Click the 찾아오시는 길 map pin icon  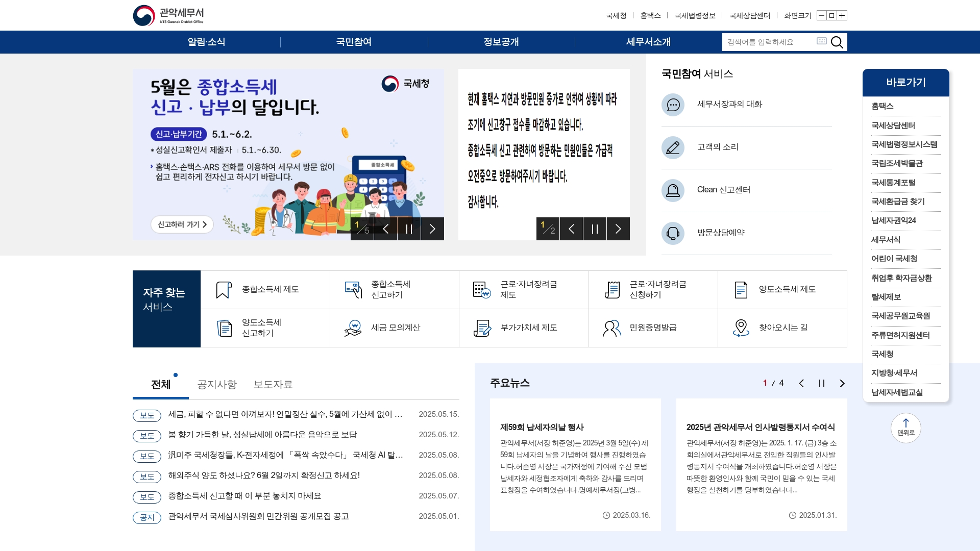click(741, 328)
